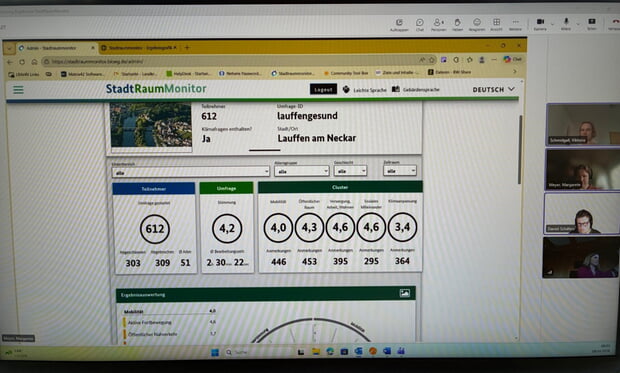Open Teams pop-out (Aufklappen) button

pyautogui.click(x=399, y=25)
